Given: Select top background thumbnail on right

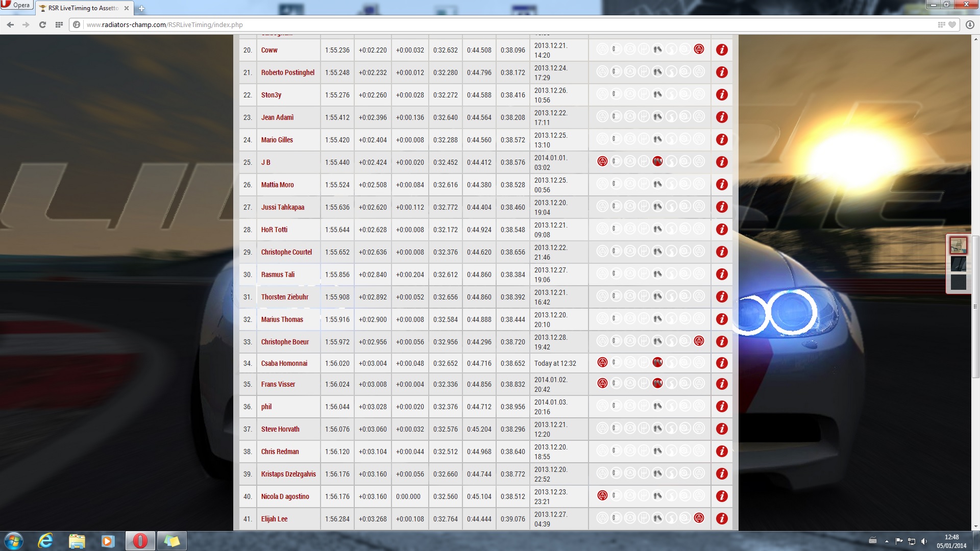Looking at the screenshot, I should 958,245.
